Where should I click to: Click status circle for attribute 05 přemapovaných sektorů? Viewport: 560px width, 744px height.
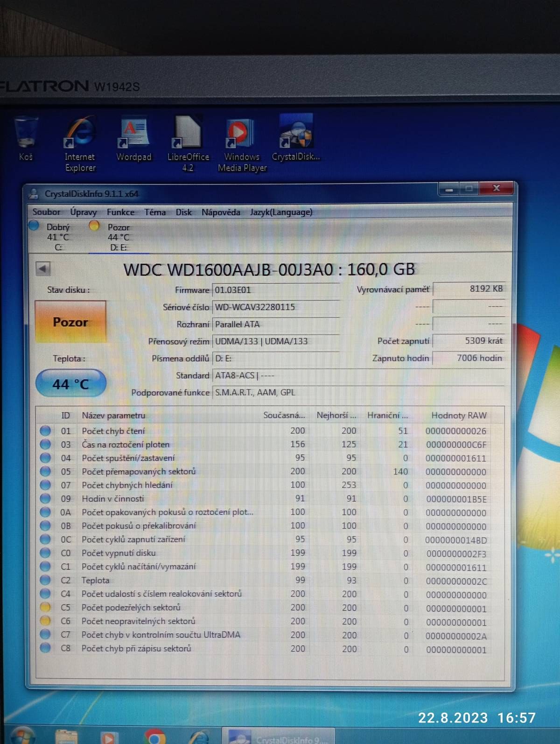[45, 471]
